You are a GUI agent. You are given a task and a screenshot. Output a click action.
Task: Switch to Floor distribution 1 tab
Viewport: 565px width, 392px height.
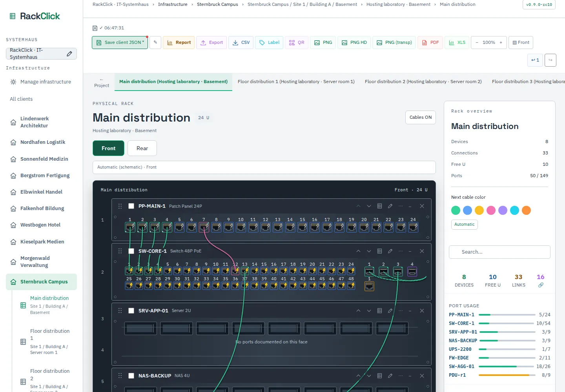[296, 82]
